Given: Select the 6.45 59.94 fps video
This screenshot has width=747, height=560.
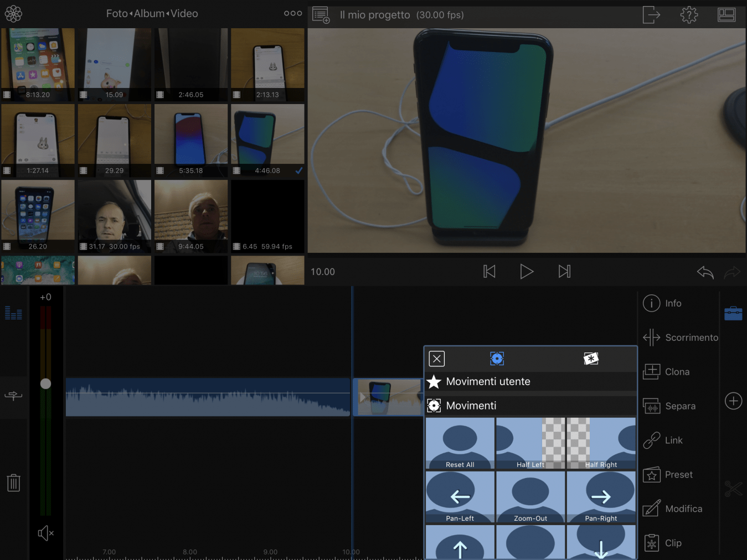Looking at the screenshot, I should (x=267, y=216).
